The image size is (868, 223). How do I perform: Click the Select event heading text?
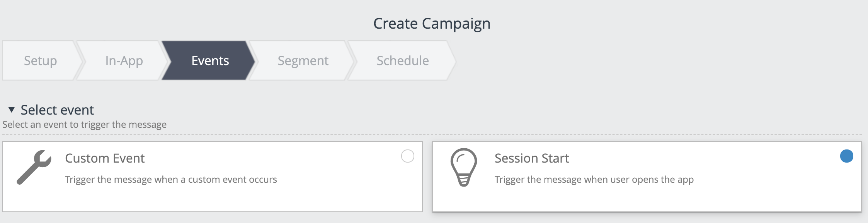coord(57,110)
